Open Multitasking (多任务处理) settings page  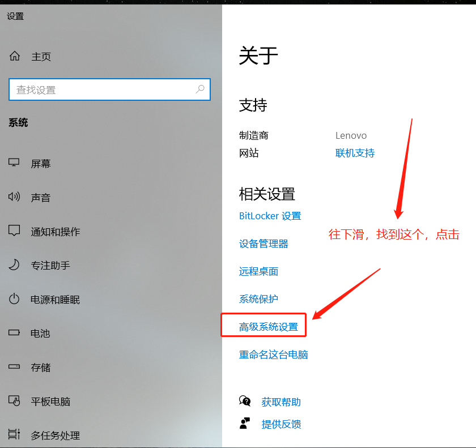point(55,436)
